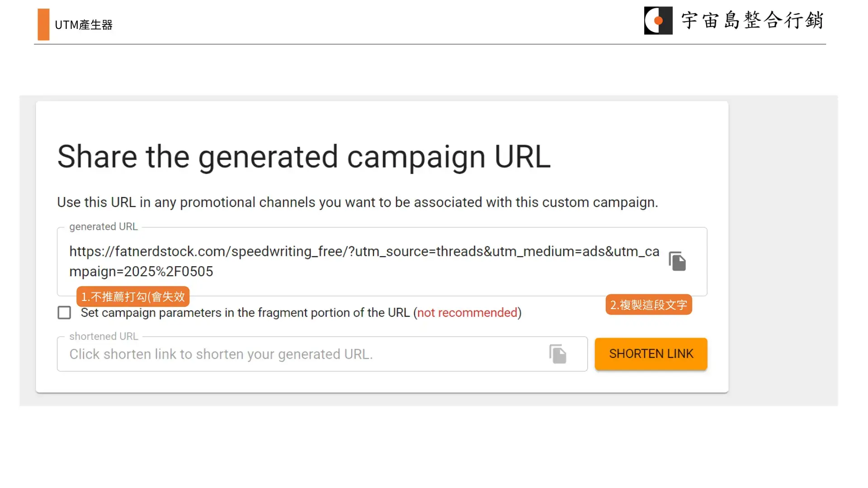The height and width of the screenshot is (488, 868).
Task: Click the 'Set campaign parameters' checkbox label
Action: coord(301,313)
